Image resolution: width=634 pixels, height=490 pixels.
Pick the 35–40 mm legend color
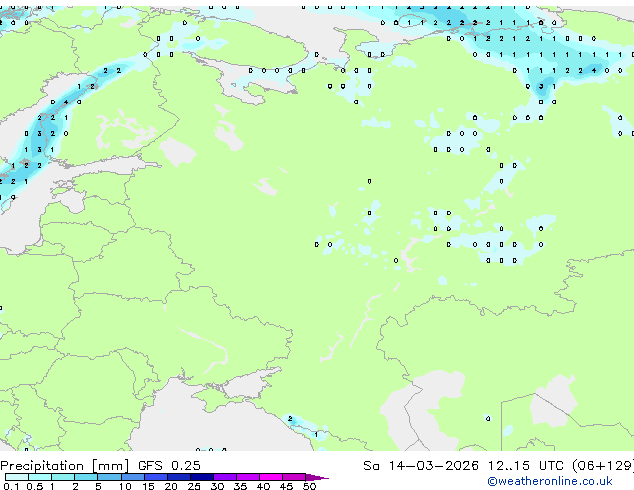coord(248,477)
